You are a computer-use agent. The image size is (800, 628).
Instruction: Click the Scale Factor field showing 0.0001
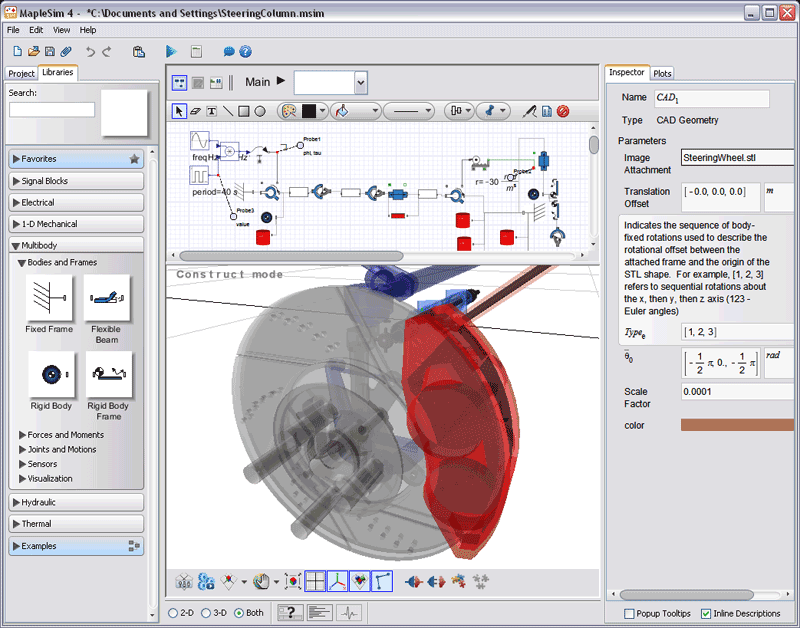[x=737, y=392]
